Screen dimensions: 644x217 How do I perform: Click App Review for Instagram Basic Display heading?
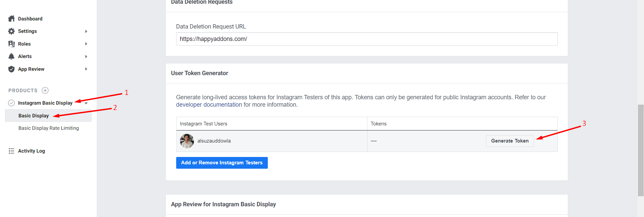[x=224, y=204]
